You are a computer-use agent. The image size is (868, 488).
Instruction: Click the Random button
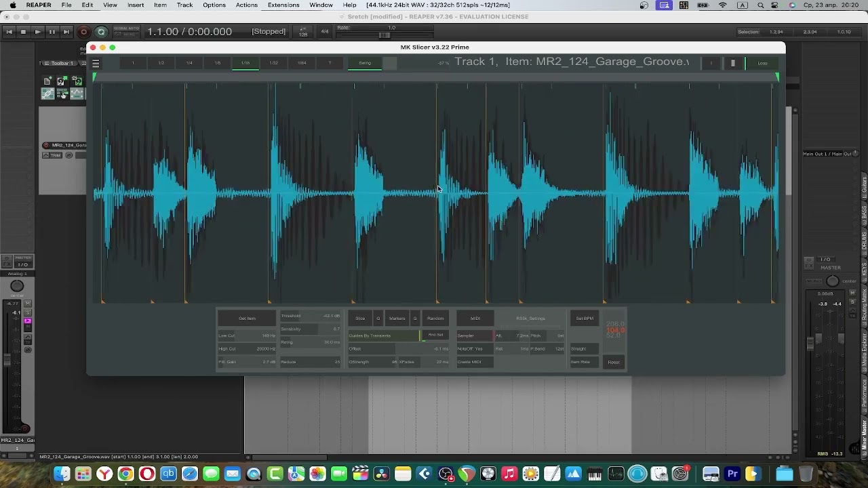pyautogui.click(x=435, y=319)
